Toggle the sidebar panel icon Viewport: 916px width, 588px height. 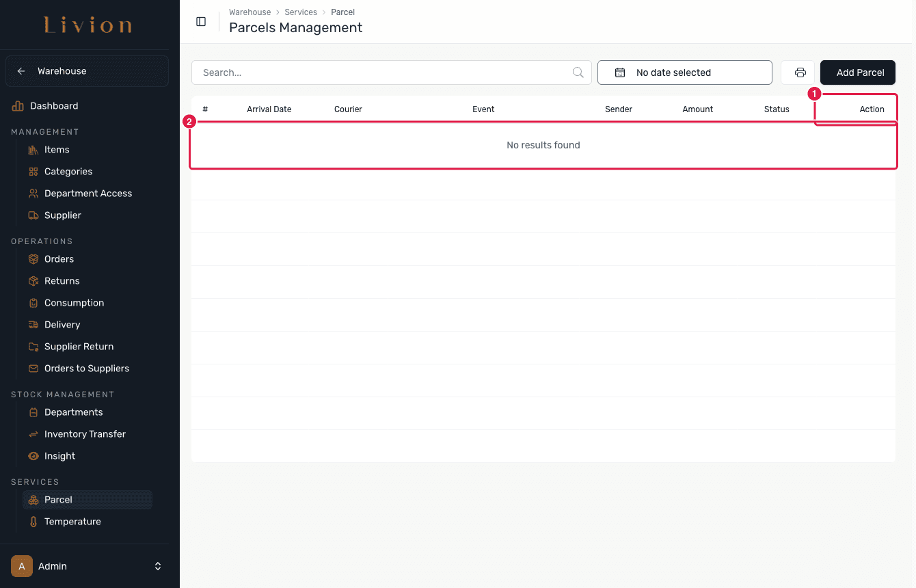coord(201,21)
